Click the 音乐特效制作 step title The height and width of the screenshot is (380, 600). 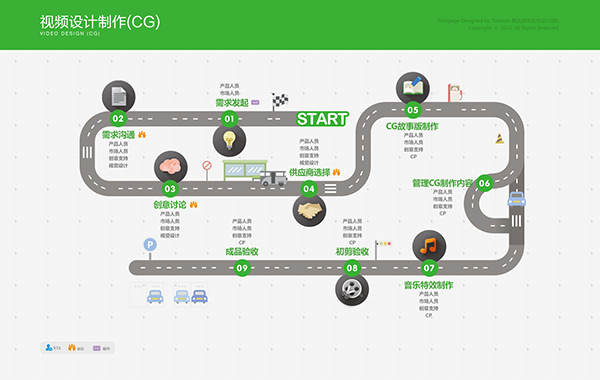tap(429, 285)
